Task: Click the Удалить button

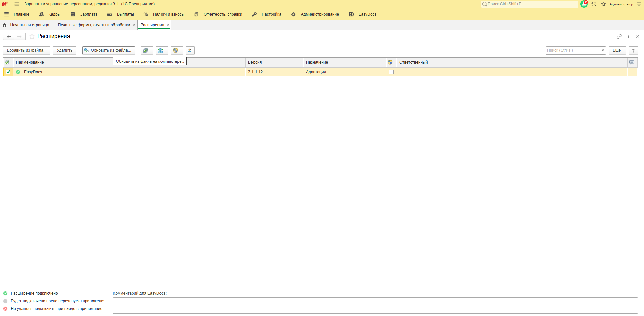Action: coord(64,50)
